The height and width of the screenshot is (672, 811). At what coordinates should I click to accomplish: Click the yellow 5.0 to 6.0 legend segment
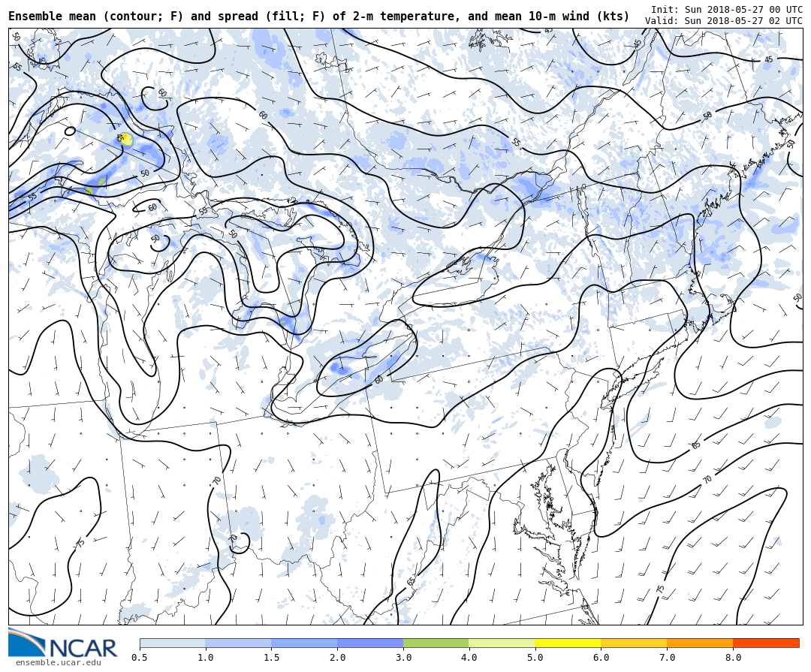tap(568, 643)
